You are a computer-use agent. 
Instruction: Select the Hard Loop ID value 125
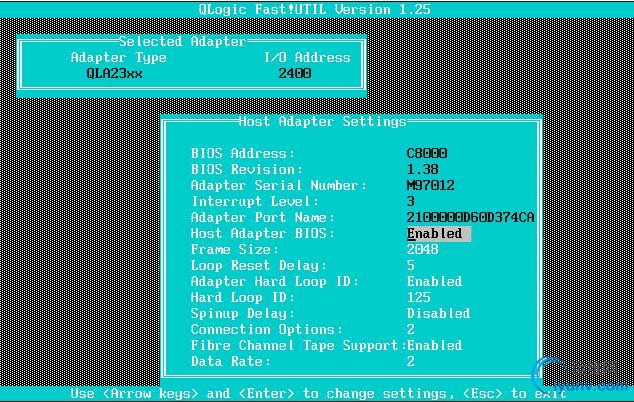419,298
